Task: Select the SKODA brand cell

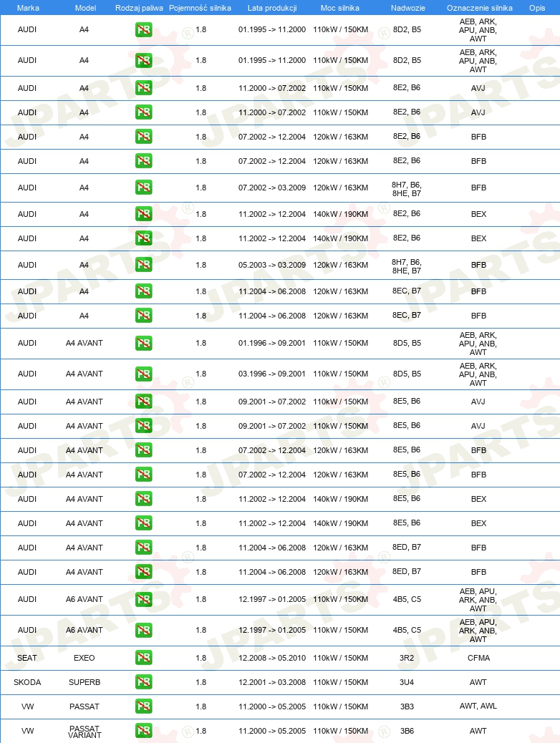Action: click(27, 682)
